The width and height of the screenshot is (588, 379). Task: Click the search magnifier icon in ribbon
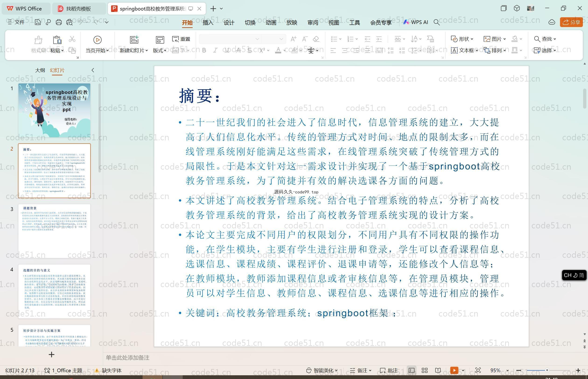coord(437,22)
